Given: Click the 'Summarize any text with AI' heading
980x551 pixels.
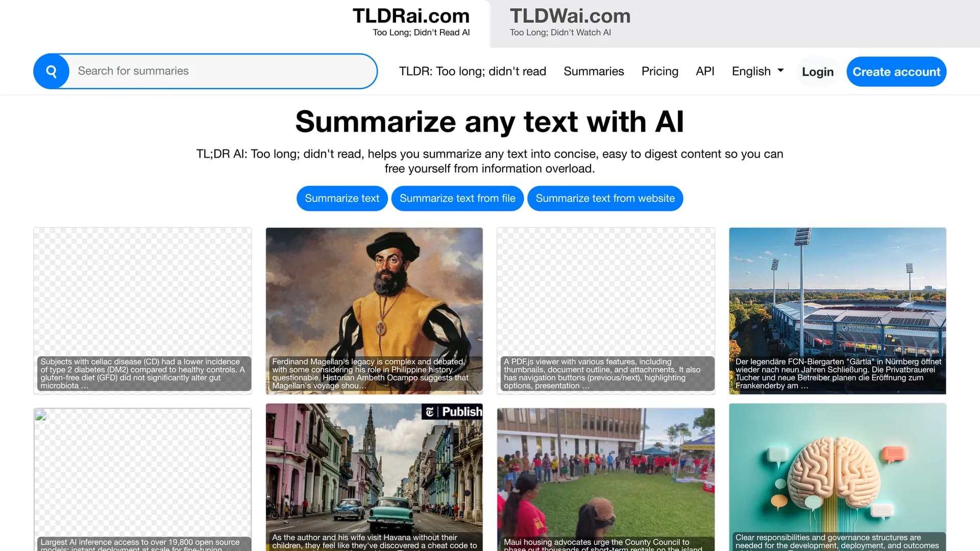Looking at the screenshot, I should 489,122.
